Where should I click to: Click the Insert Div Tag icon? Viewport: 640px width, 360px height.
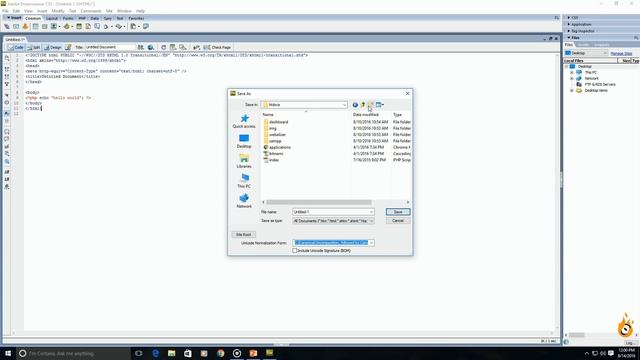click(x=44, y=27)
